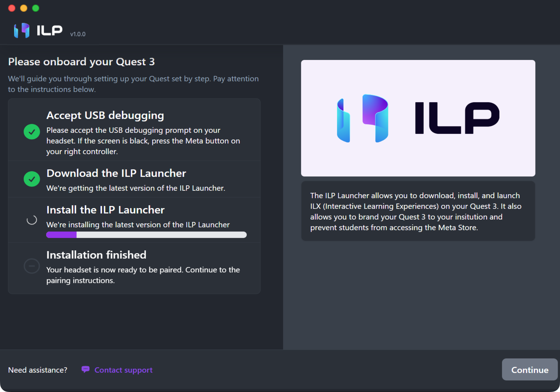Click the ILP Launcher description paragraph
This screenshot has height=392, width=560.
416,211
